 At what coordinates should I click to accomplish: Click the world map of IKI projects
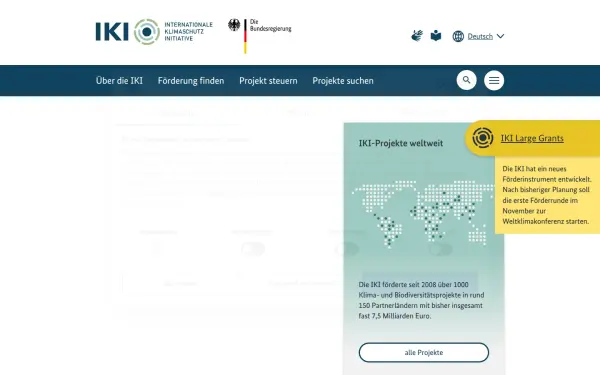pos(423,214)
